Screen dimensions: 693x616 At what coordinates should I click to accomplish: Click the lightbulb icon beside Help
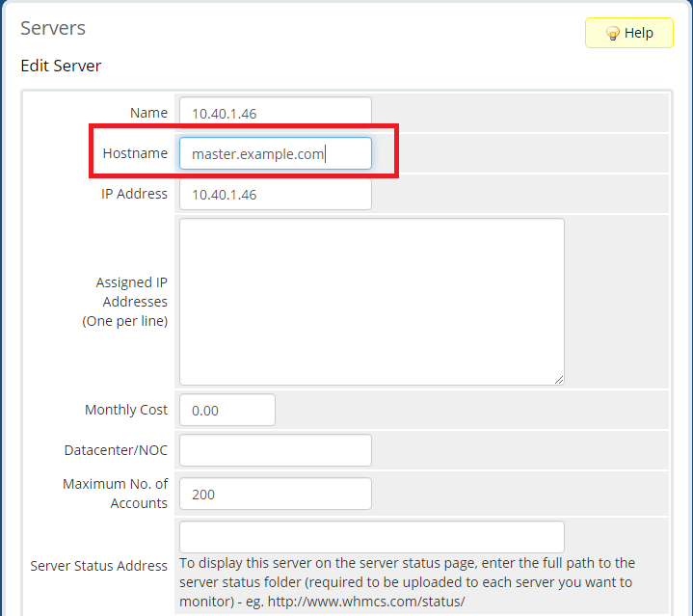point(612,33)
